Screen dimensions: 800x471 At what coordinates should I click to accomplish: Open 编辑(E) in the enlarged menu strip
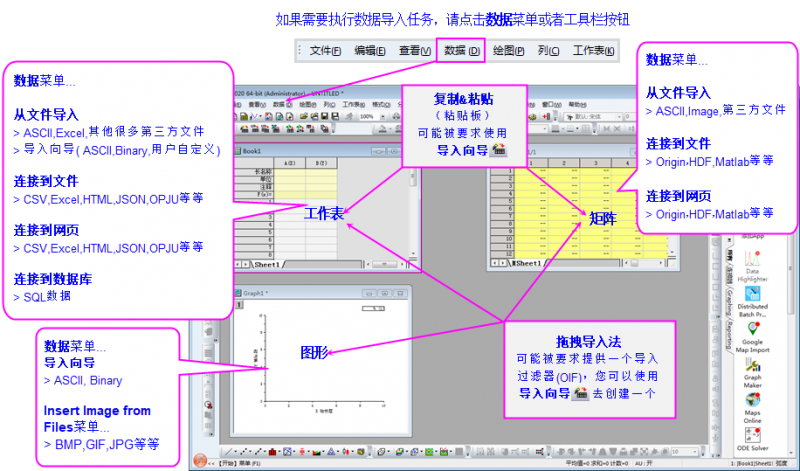pyautogui.click(x=369, y=51)
